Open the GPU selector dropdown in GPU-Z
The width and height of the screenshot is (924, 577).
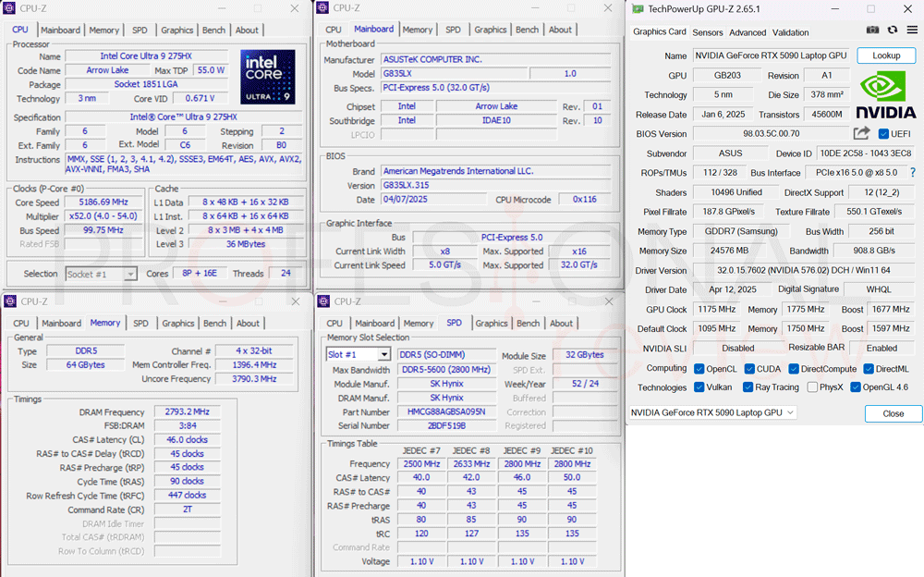pyautogui.click(x=713, y=412)
